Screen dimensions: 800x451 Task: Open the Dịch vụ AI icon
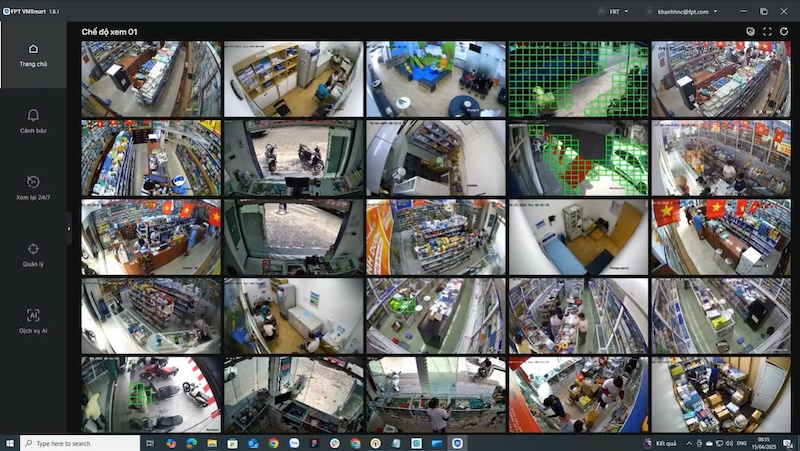pos(33,320)
